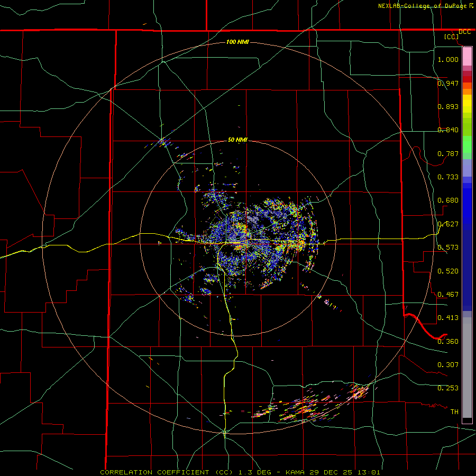The image size is (476, 476).
Task: Click the 0.893 legend value
Action: (x=448, y=106)
